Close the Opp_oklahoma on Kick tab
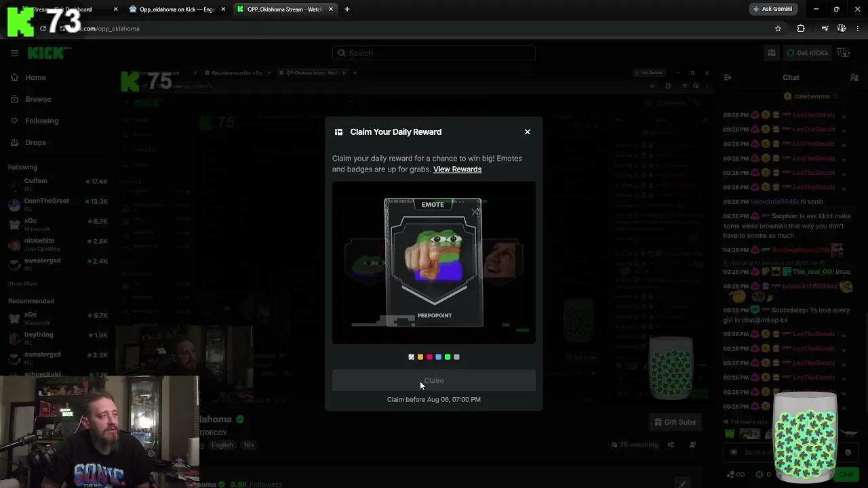The width and height of the screenshot is (868, 488). pos(224,9)
